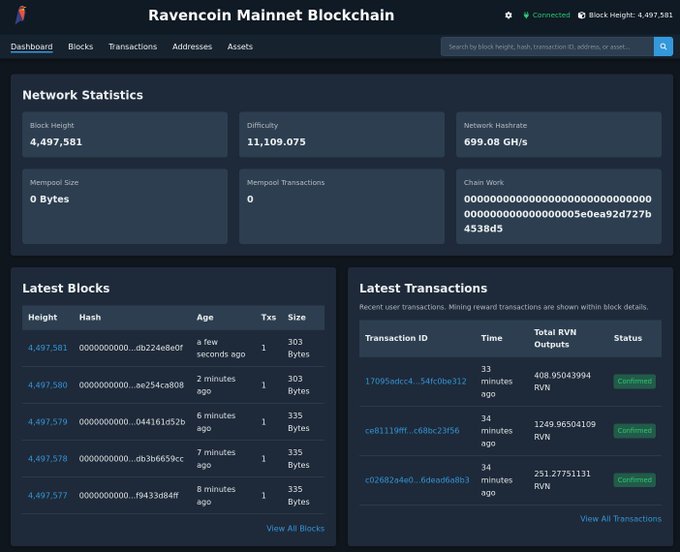Open block 4,497,579 link
Image resolution: width=680 pixels, height=552 pixels.
(48, 422)
